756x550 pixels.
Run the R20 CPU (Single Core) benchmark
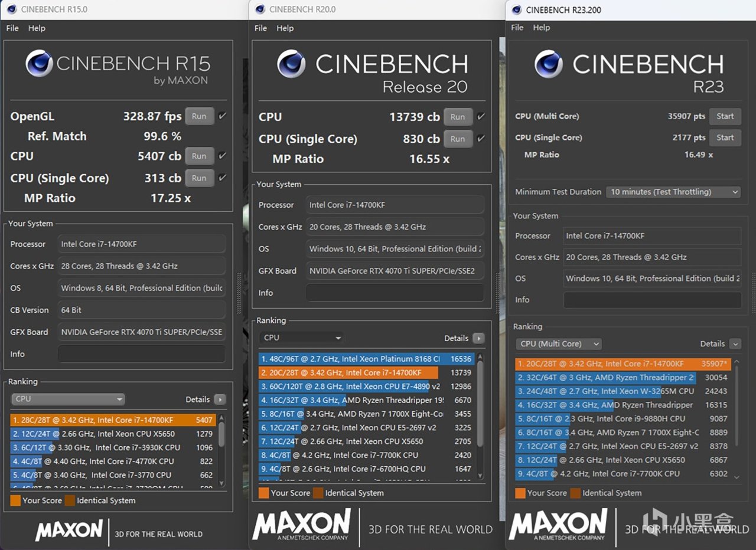(x=458, y=139)
